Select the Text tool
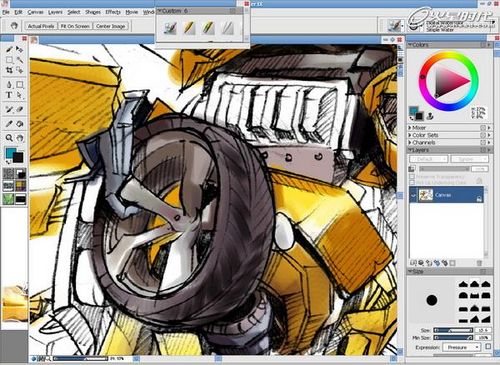This screenshot has width=500, height=365. point(9,95)
